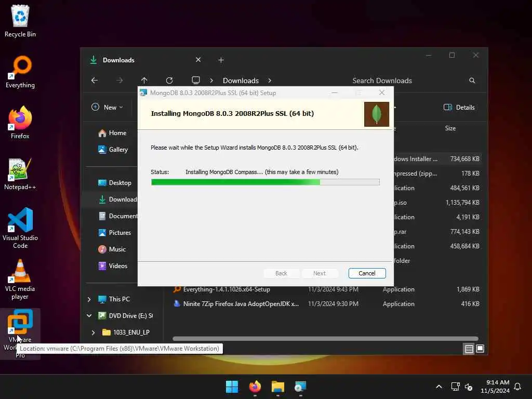Open Music in the navigation pane
The width and height of the screenshot is (532, 399).
point(112,249)
